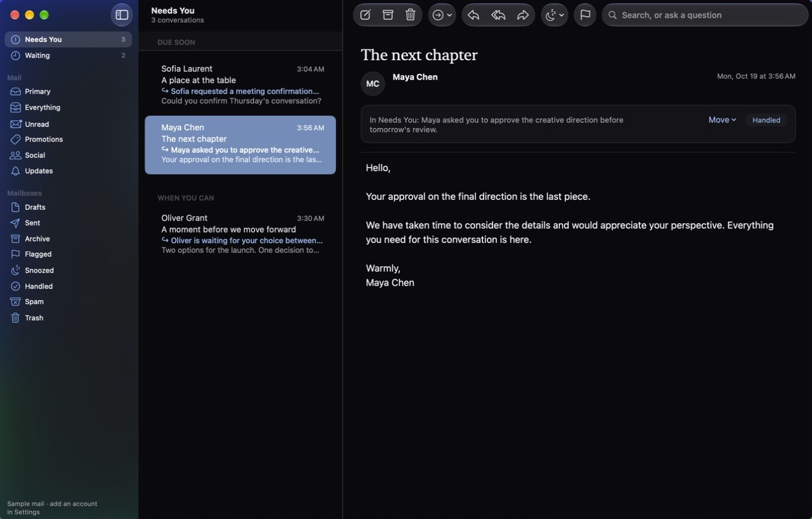View the Updates category in the sidebar

pos(69,171)
